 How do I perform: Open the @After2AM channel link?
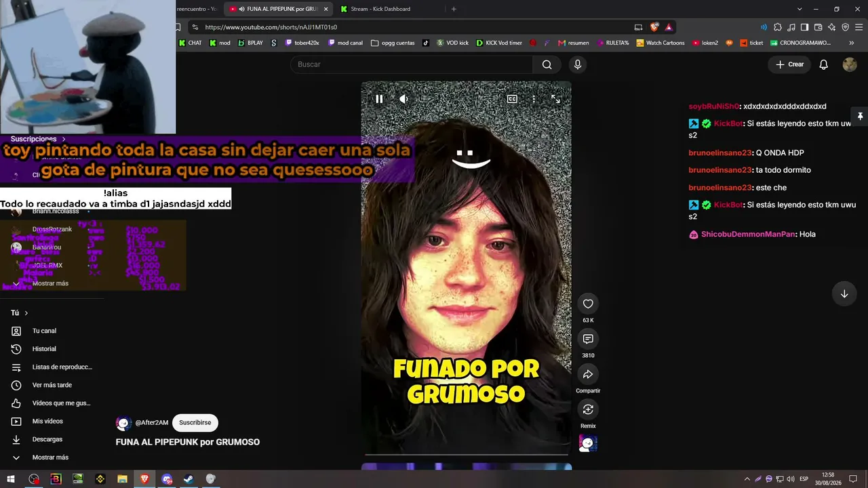tap(152, 423)
